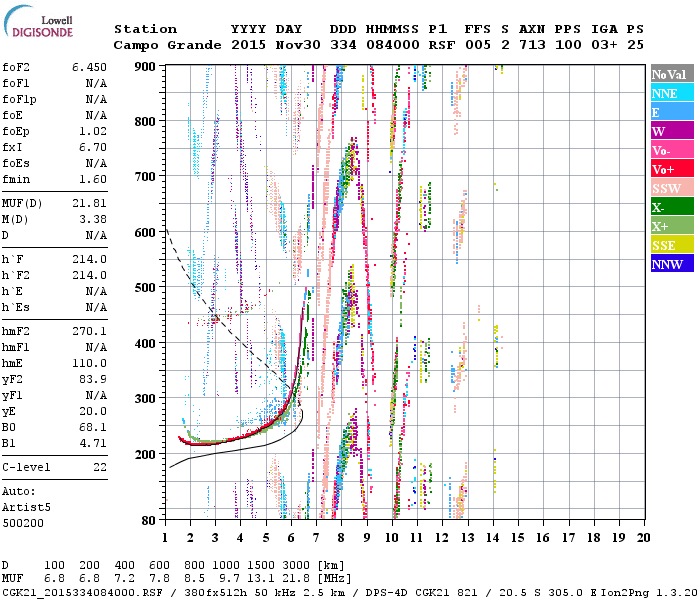Select the SSW legend swatch
700x600 pixels.
pos(672,188)
